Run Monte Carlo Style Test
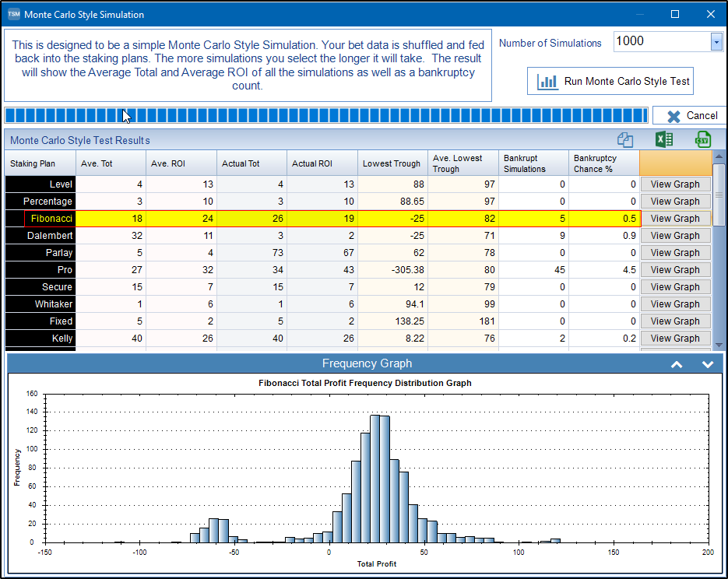Image resolution: width=728 pixels, height=579 pixels. click(610, 82)
